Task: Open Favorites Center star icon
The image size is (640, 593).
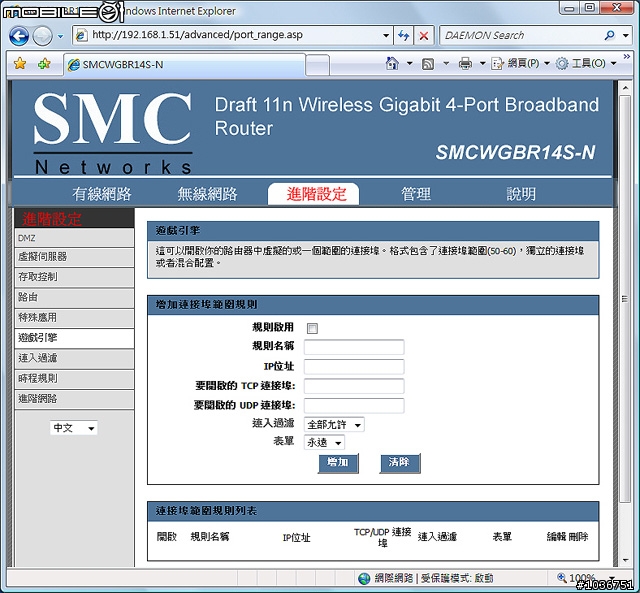Action: pyautogui.click(x=20, y=64)
